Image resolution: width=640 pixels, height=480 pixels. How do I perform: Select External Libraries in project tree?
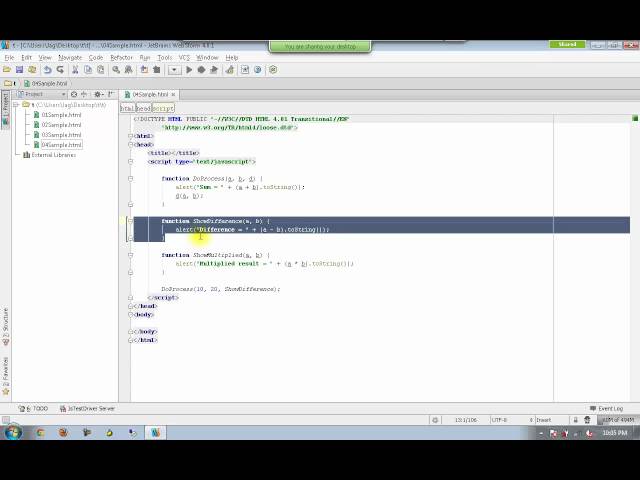tap(53, 155)
